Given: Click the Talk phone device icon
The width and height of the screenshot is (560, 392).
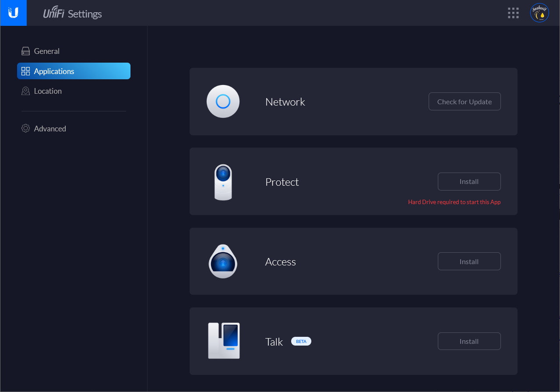Looking at the screenshot, I should pos(224,341).
